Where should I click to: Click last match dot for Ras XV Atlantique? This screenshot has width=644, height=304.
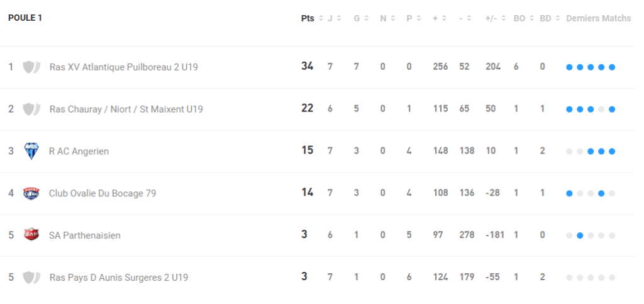[611, 67]
